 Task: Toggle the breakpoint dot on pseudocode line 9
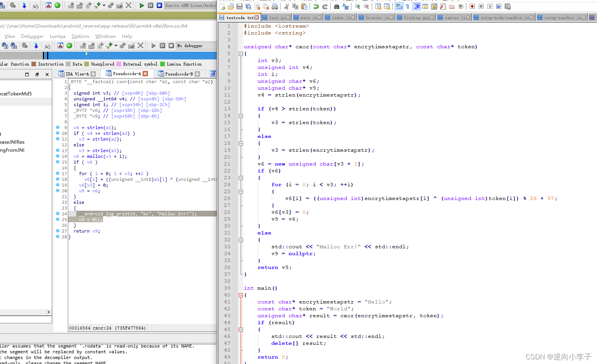pyautogui.click(x=57, y=127)
